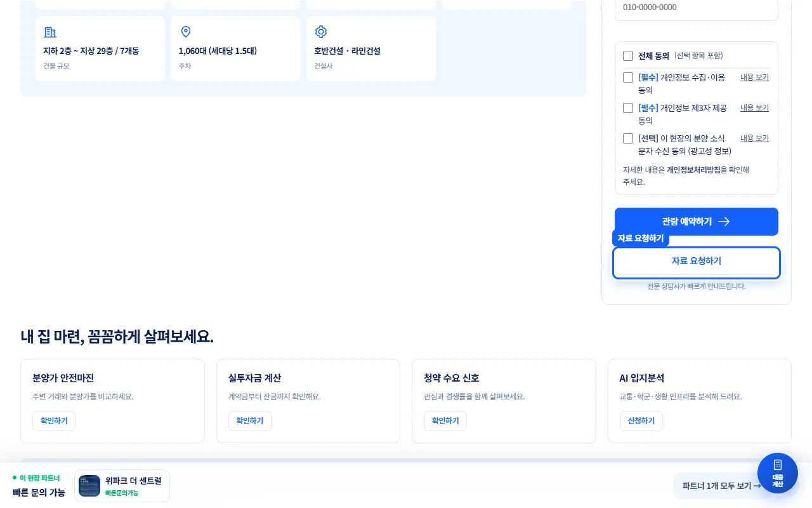Click the 지하 2층 ~ 지상 29층 / 7개동 text

pos(91,51)
